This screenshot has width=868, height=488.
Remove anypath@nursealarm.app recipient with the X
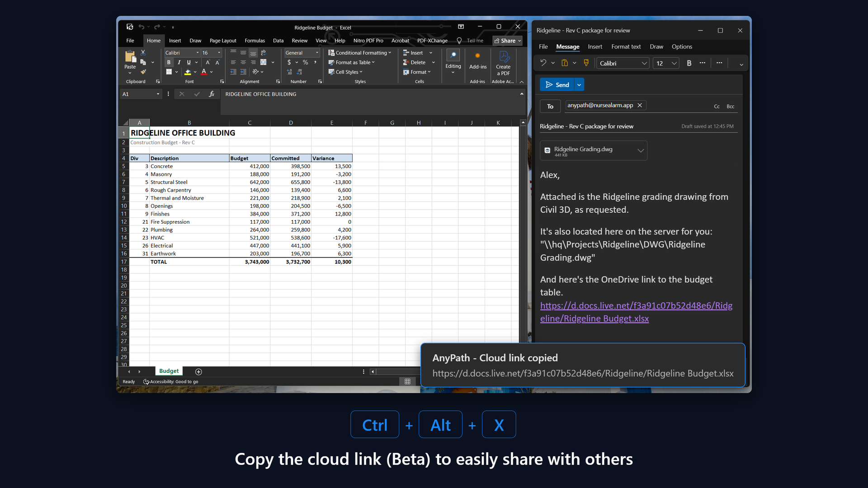[x=640, y=105]
